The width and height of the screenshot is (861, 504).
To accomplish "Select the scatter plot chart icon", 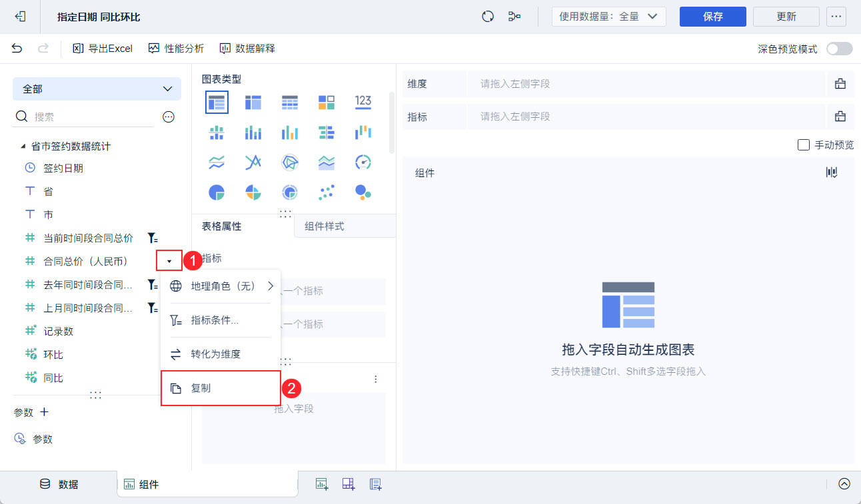I will pyautogui.click(x=327, y=192).
